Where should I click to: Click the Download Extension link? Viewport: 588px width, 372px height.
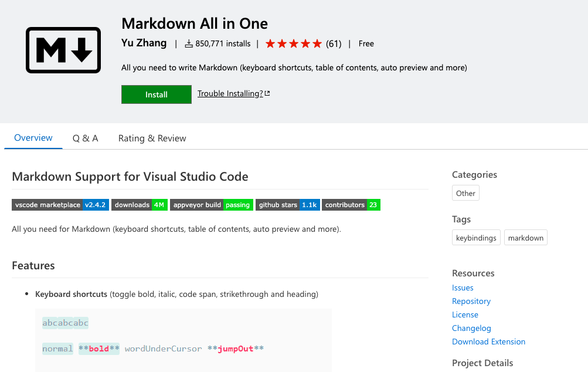(x=488, y=341)
